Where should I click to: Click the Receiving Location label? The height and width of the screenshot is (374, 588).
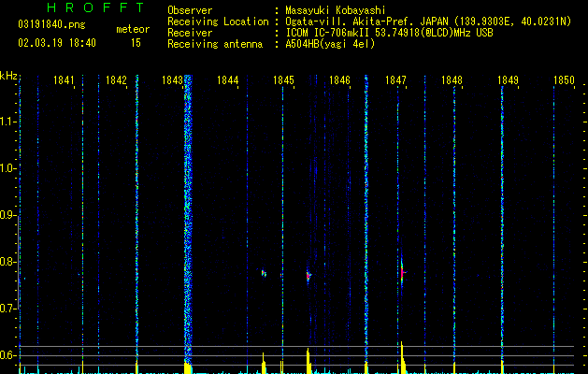[218, 22]
